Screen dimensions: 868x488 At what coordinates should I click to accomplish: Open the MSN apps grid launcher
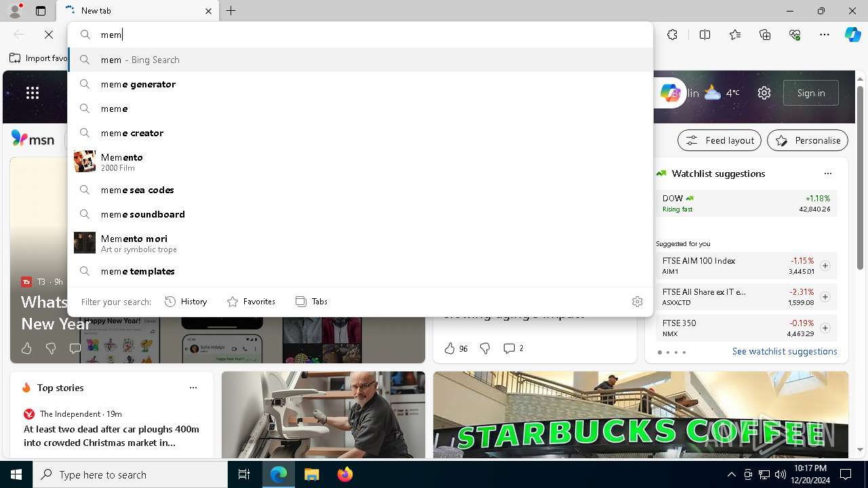tap(33, 93)
